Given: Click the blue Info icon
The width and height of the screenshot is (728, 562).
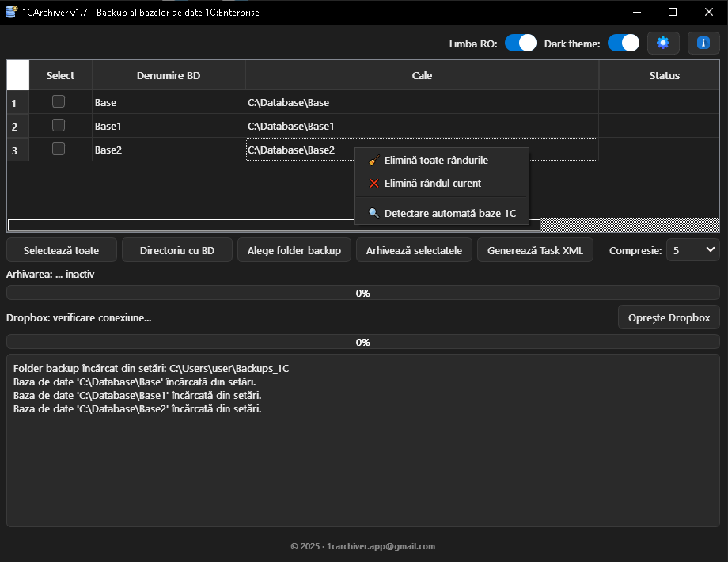Looking at the screenshot, I should (703, 43).
